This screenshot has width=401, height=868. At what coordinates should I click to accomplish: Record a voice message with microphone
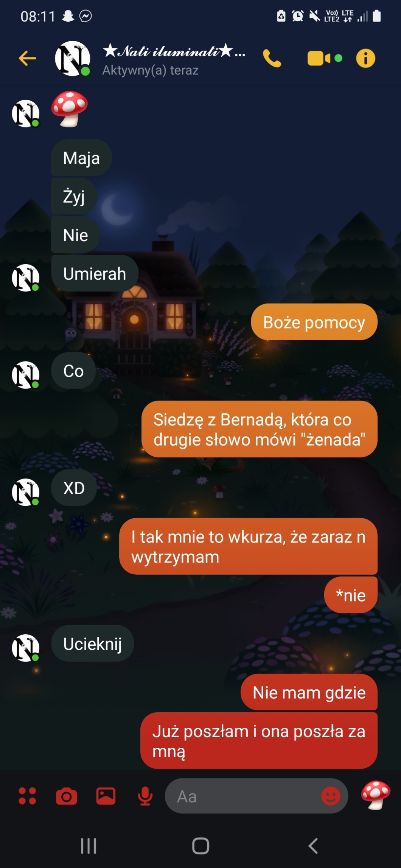(145, 796)
